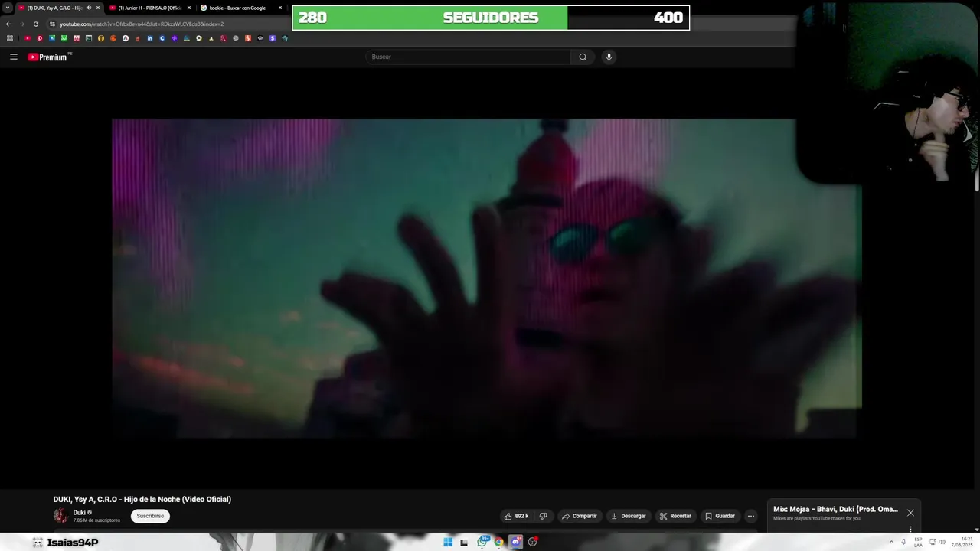This screenshot has width=980, height=551.
Task: Mute the DUKI tab audio speaker icon
Action: click(x=88, y=8)
